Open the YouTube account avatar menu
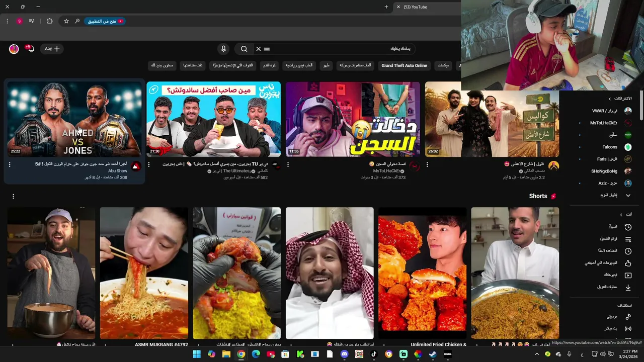This screenshot has height=362, width=644. [14, 49]
